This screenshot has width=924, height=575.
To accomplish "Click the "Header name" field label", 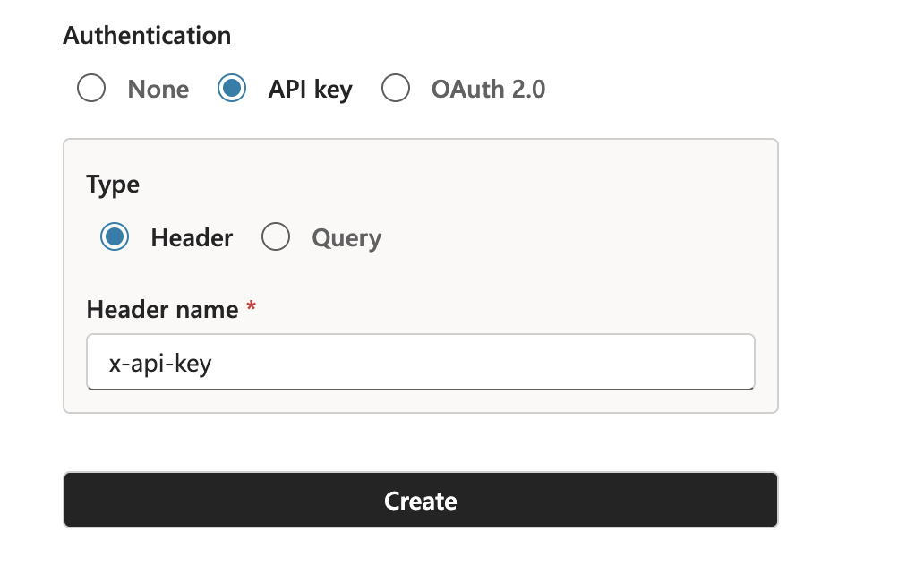I will pos(162,310).
